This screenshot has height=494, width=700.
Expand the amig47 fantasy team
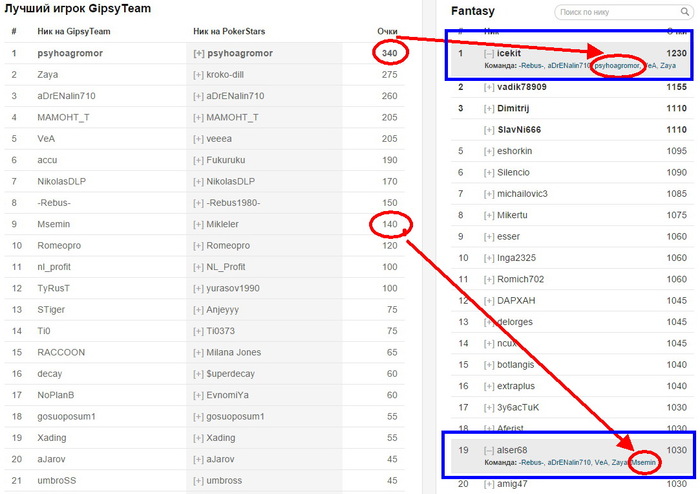(x=489, y=484)
